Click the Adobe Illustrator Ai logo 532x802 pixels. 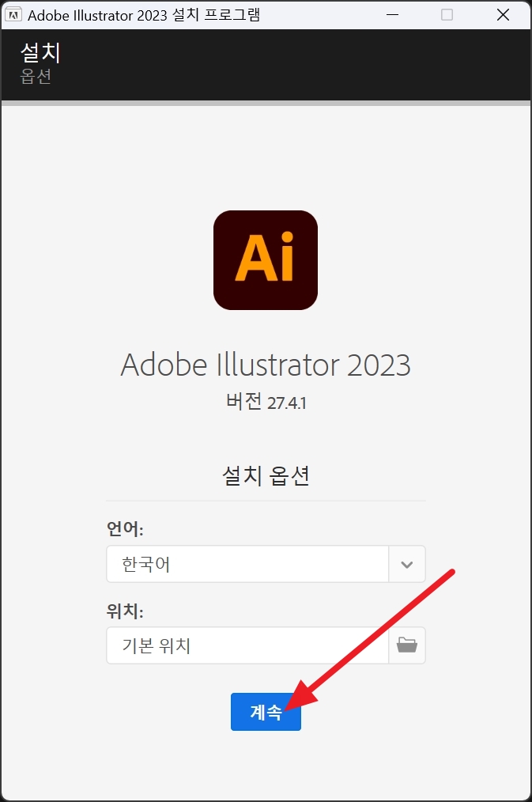[x=266, y=260]
